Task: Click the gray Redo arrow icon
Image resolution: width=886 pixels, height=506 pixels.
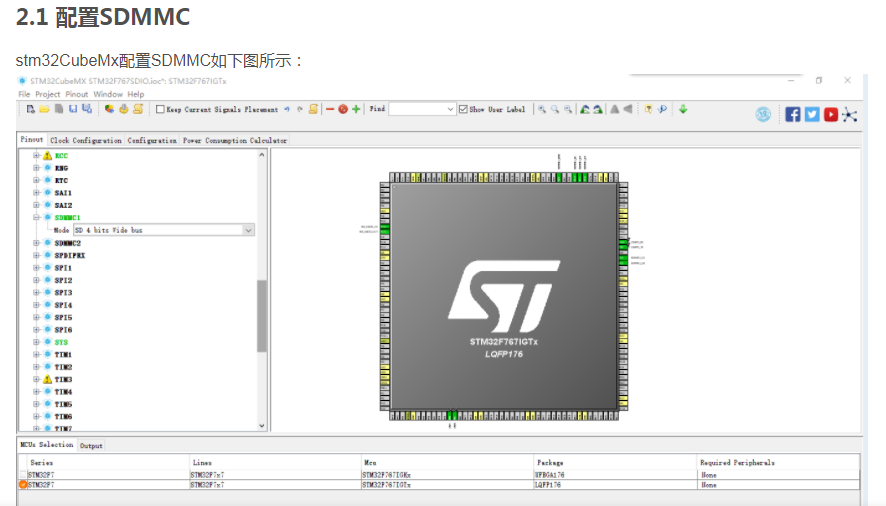Action: tap(300, 109)
